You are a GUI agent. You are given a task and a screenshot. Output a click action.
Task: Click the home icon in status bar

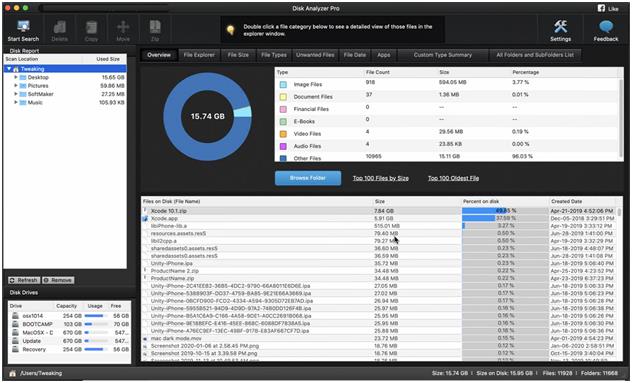[12, 373]
